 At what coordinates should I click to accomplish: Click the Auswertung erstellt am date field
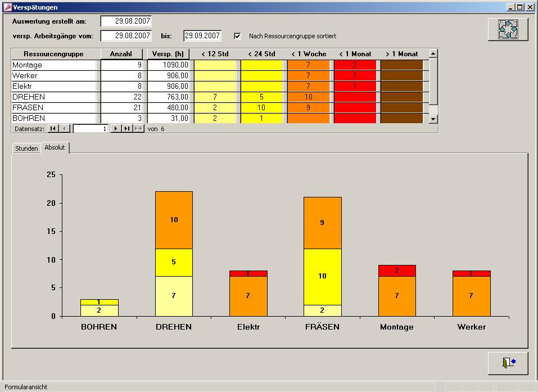(x=126, y=21)
